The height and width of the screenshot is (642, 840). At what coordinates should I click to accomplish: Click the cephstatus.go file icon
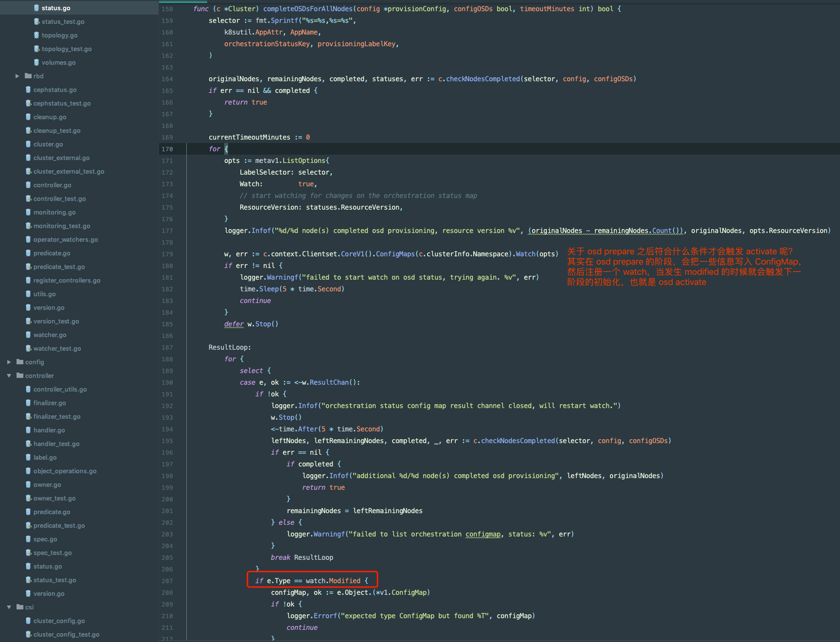28,89
